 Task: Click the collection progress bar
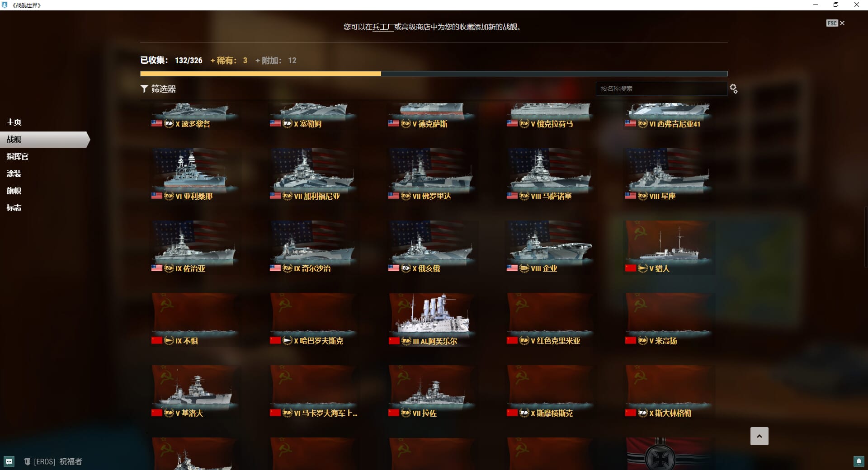coord(434,73)
